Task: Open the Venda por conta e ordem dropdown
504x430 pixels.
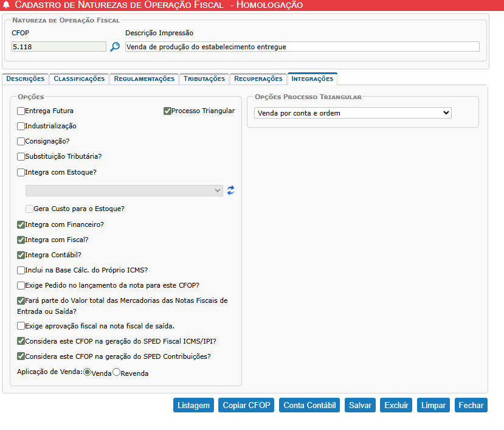Action: (x=352, y=113)
